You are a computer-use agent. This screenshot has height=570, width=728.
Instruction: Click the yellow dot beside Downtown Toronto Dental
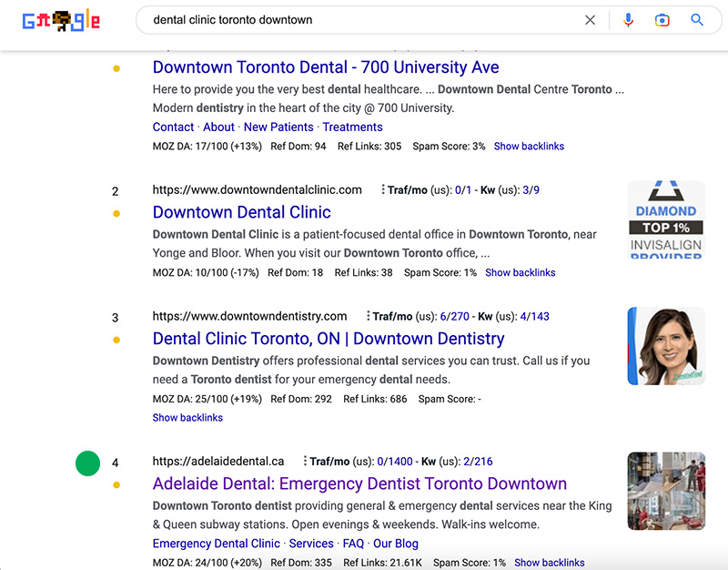click(x=116, y=69)
